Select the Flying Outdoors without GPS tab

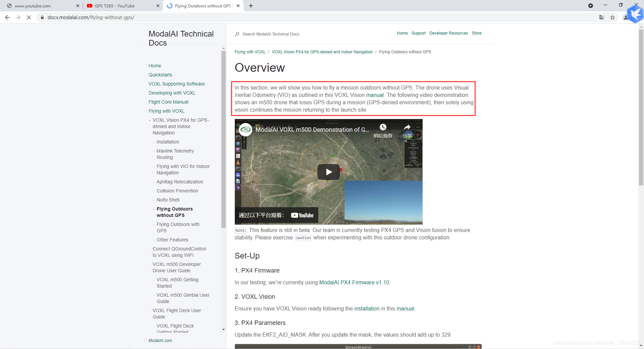click(x=203, y=6)
